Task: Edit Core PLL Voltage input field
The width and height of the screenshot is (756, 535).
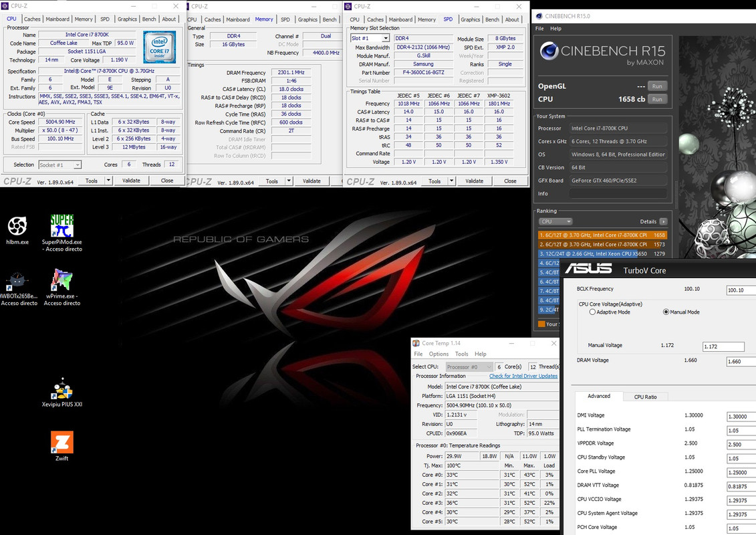Action: point(741,472)
